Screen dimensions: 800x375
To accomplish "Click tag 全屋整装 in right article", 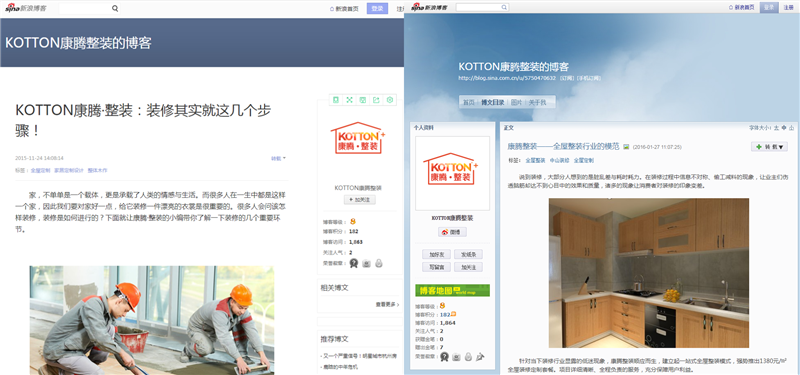I will coord(535,160).
